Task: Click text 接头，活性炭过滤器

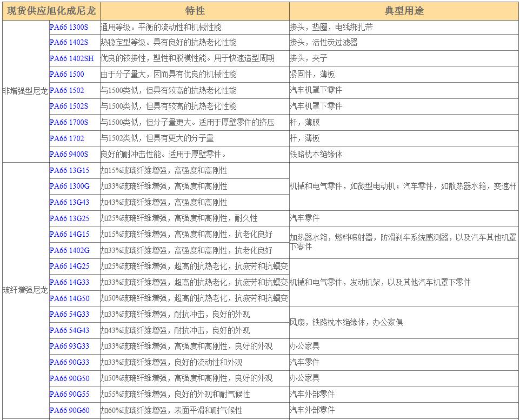Action: 323,43
